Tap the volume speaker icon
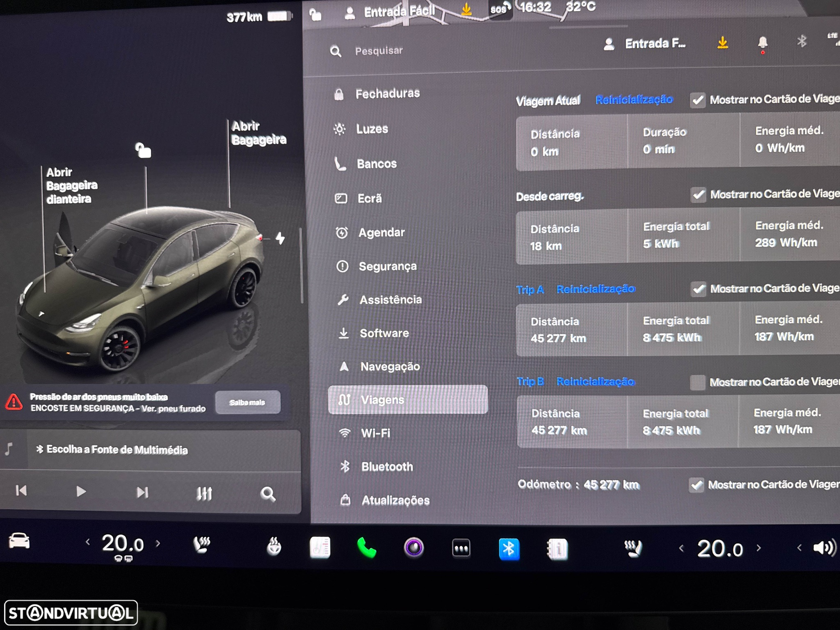This screenshot has height=630, width=840. (x=824, y=548)
